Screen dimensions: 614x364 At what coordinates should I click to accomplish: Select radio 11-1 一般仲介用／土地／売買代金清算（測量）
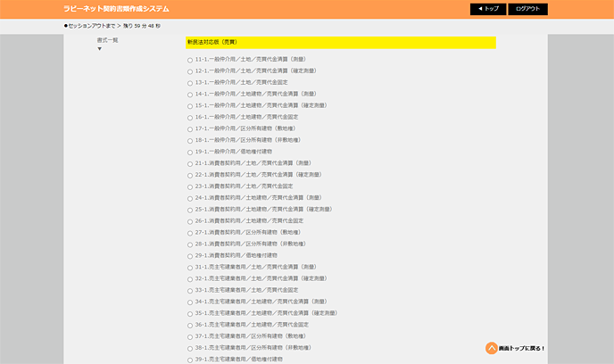[190, 61]
